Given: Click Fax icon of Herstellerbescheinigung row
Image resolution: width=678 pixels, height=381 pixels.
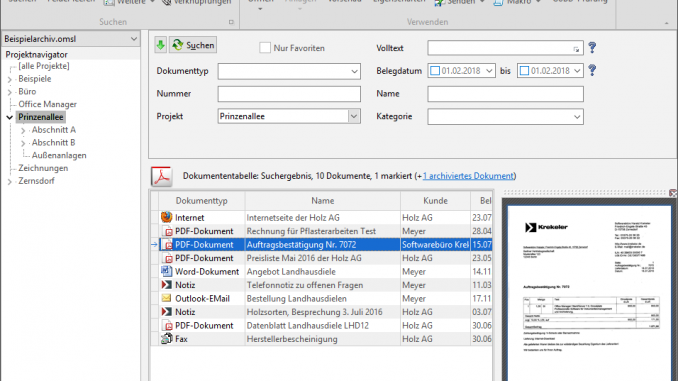Looking at the screenshot, I should pyautogui.click(x=166, y=339).
